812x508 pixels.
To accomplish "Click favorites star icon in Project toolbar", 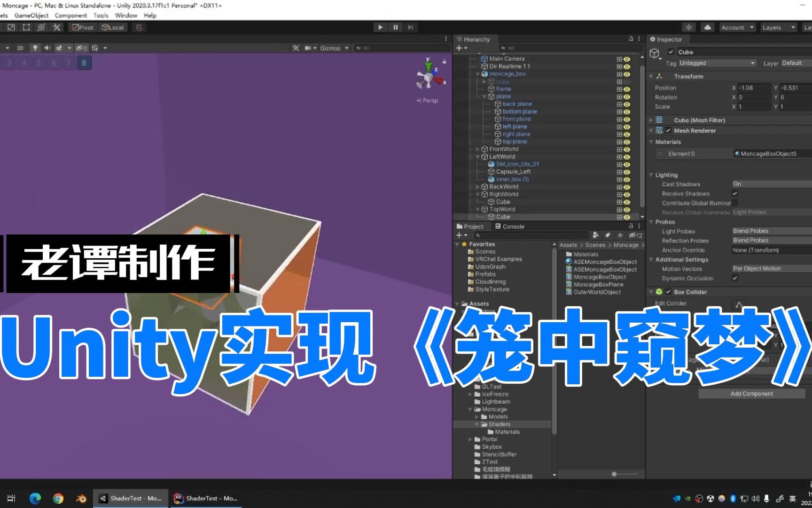I will 620,235.
